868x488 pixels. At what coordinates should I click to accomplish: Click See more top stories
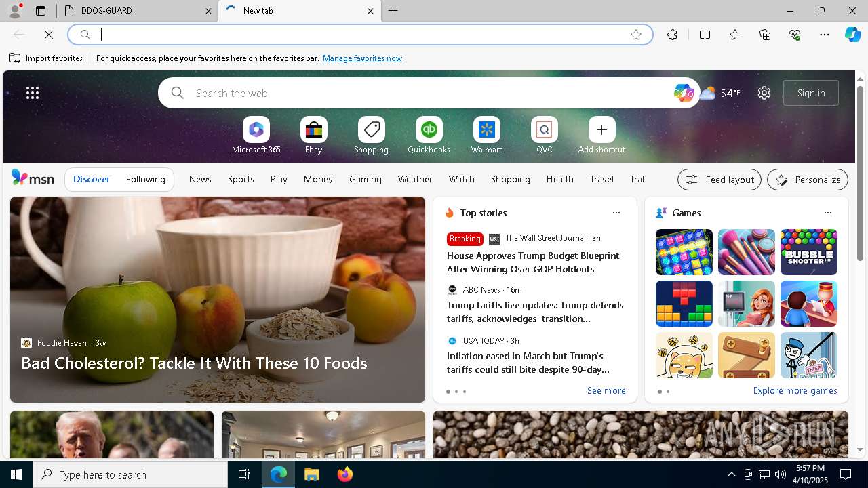pyautogui.click(x=606, y=390)
